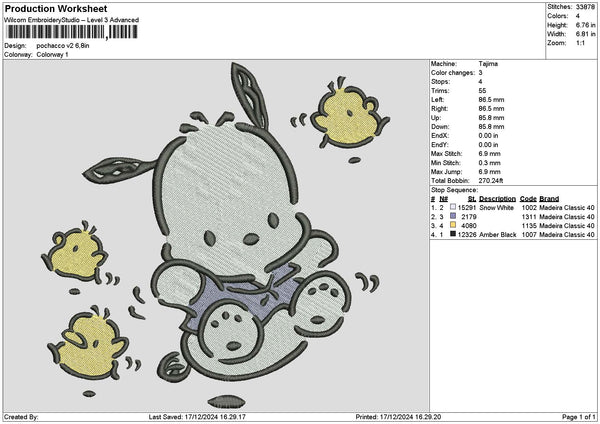The width and height of the screenshot is (600, 424).
Task: Click the design name 'pochacco v2 6,8in'
Action: [x=63, y=46]
